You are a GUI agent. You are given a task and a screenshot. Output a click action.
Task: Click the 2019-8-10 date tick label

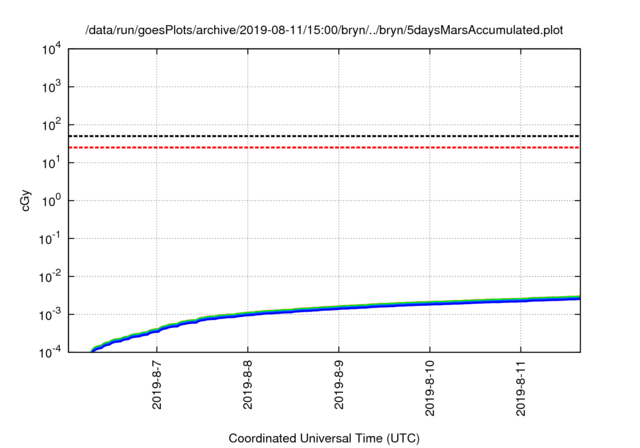pos(430,388)
